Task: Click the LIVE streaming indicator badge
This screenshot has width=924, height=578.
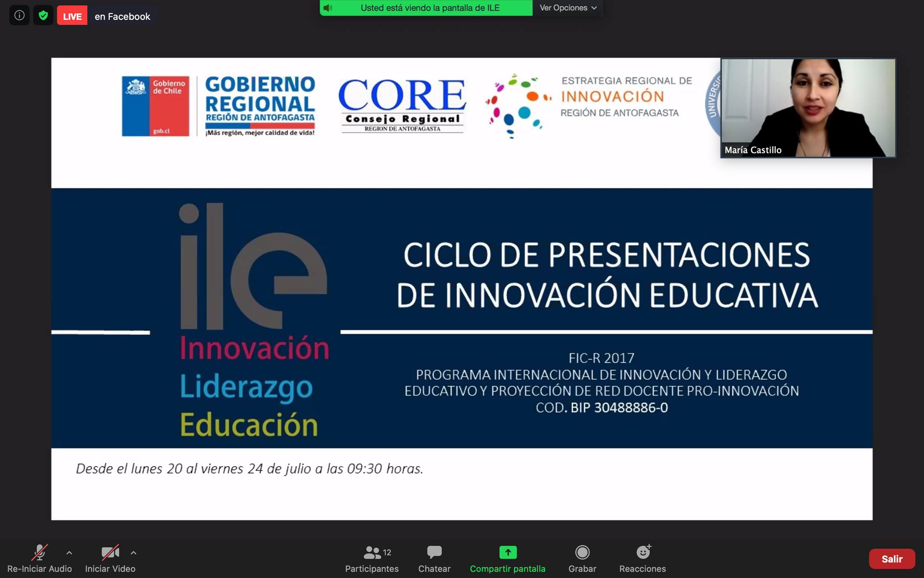Action: click(x=72, y=16)
